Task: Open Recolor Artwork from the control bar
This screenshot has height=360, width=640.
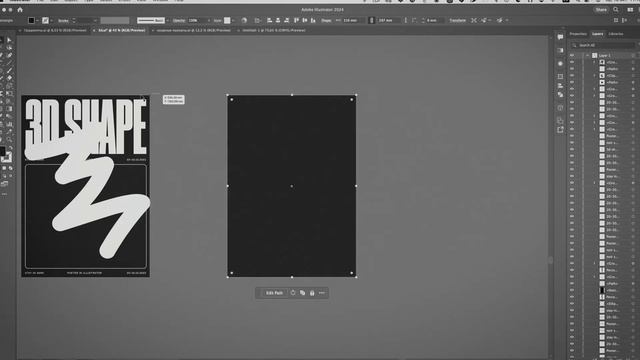Action: pyautogui.click(x=244, y=20)
